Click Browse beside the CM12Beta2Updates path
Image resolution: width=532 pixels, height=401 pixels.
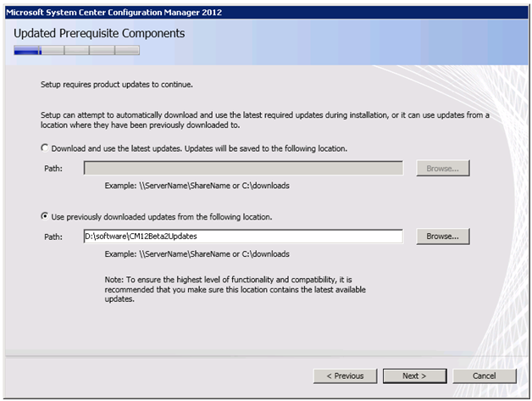[443, 236]
